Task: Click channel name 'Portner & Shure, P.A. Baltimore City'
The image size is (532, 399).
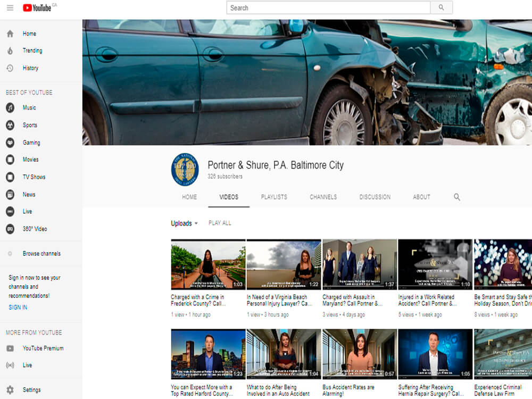Action: 276,165
